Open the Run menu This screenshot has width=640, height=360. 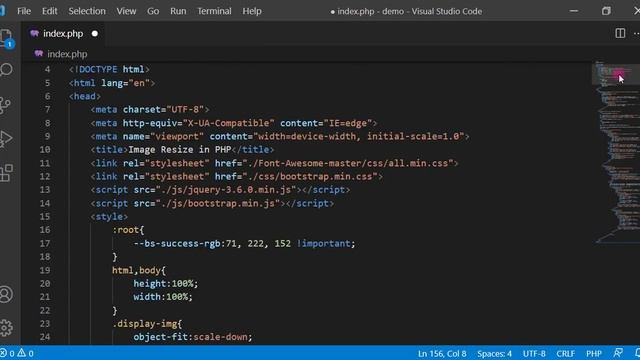click(x=178, y=11)
